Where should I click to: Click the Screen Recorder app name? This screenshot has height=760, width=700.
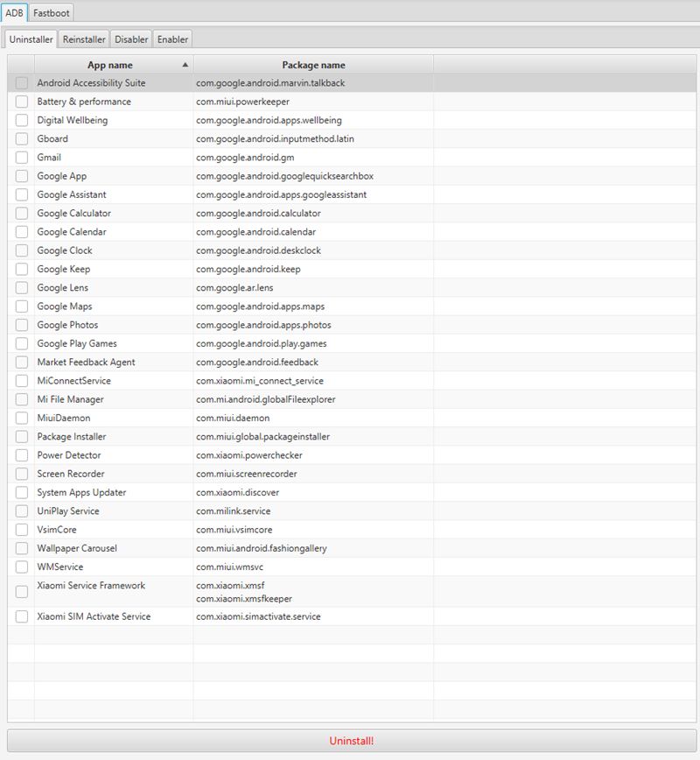click(71, 474)
